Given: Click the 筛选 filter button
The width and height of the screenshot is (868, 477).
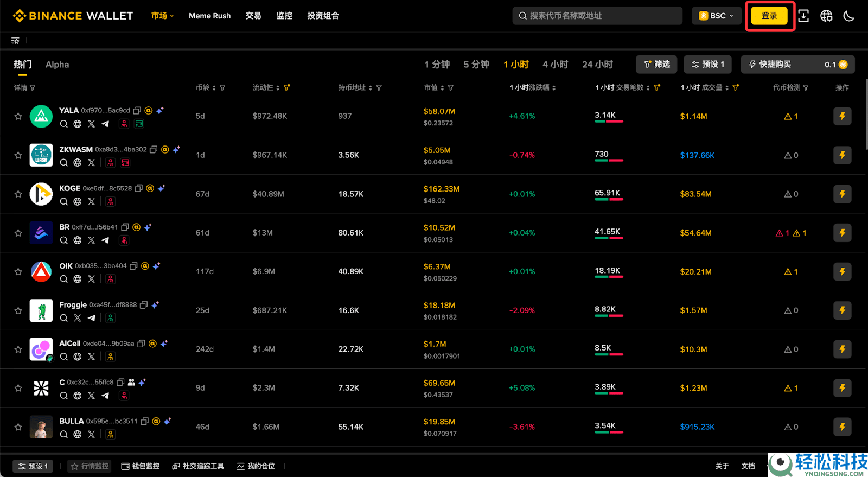Looking at the screenshot, I should [657, 64].
